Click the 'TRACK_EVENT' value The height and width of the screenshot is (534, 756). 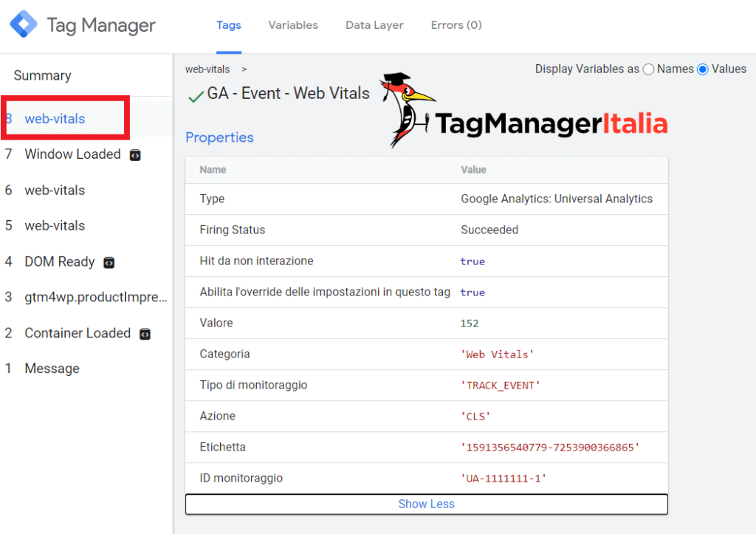click(500, 386)
